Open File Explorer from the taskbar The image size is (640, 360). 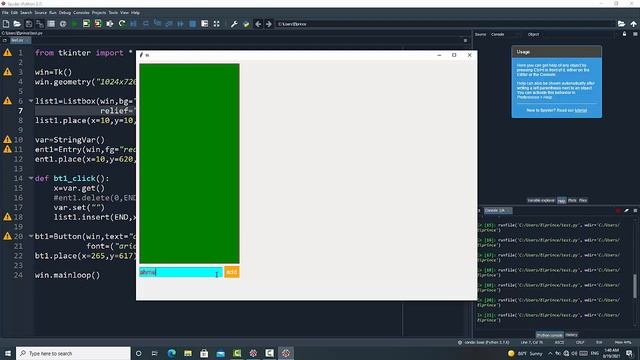click(x=188, y=353)
